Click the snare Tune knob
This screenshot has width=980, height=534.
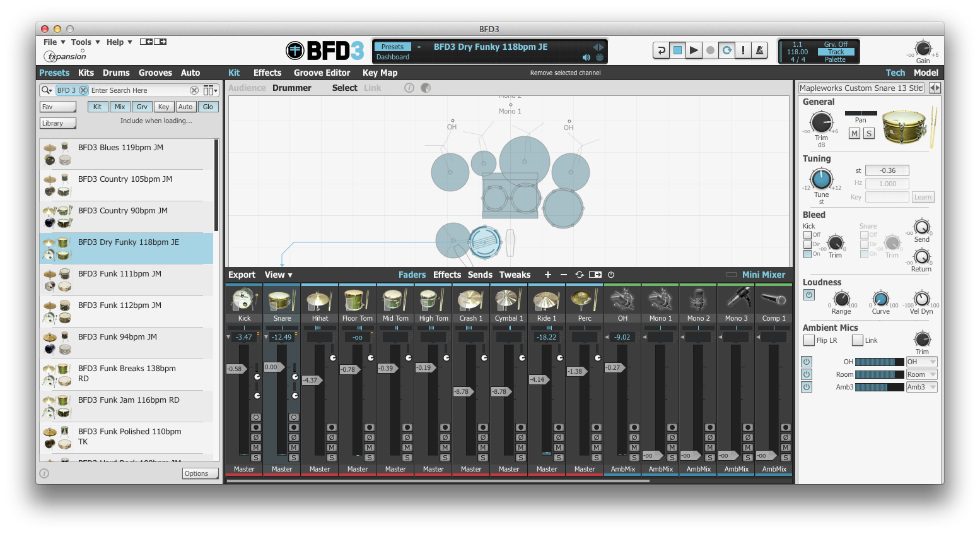point(822,179)
